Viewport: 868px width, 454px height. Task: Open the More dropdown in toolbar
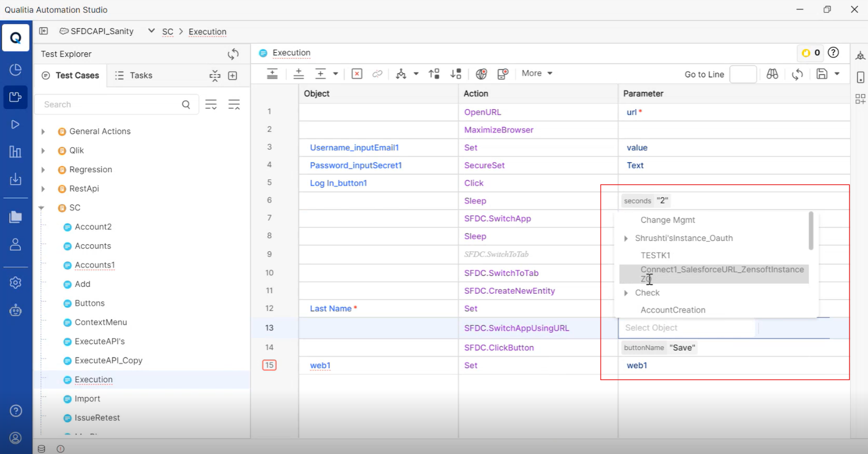point(537,73)
